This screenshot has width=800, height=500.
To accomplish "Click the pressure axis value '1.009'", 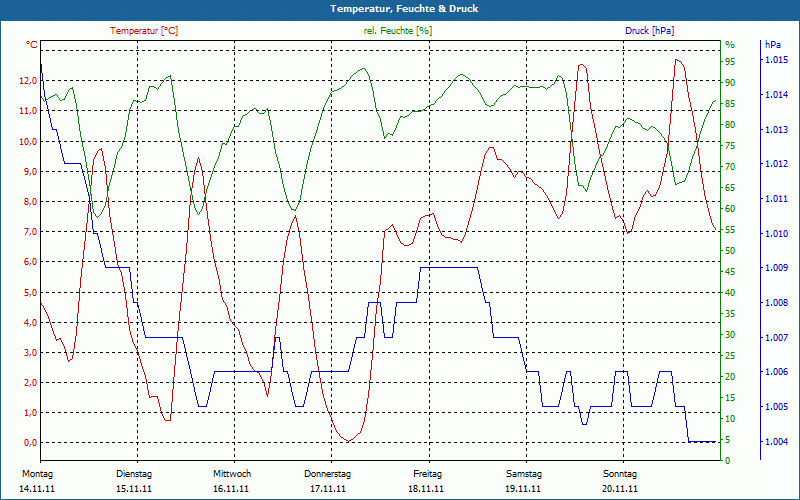I will [776, 268].
